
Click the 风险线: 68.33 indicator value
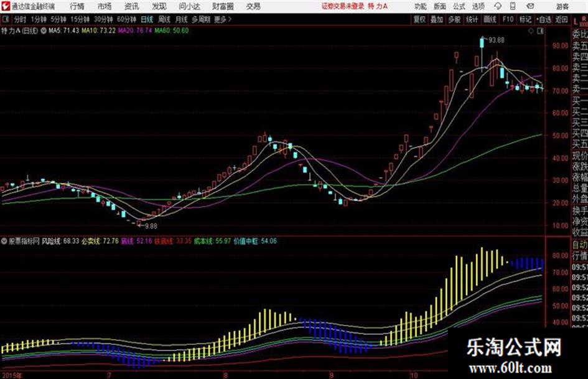tap(60, 241)
